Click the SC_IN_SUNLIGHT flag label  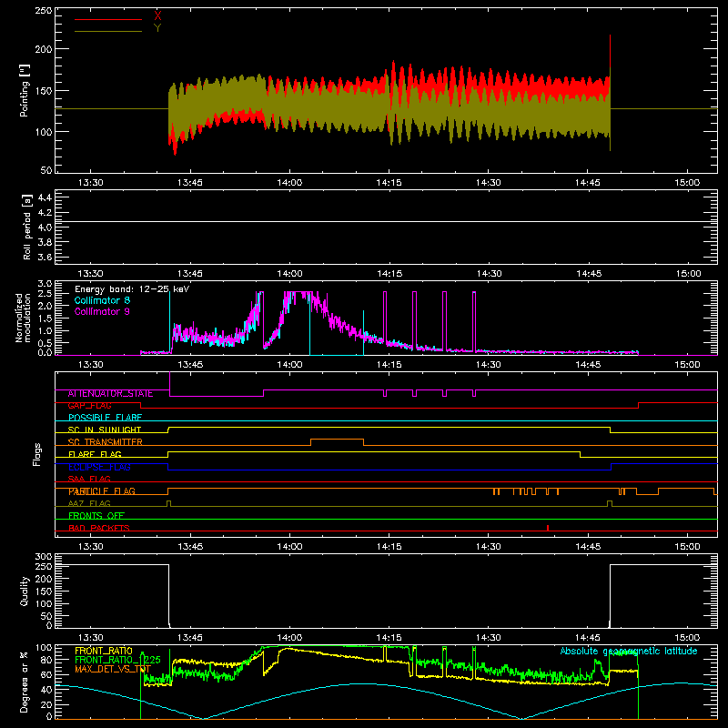(x=105, y=430)
